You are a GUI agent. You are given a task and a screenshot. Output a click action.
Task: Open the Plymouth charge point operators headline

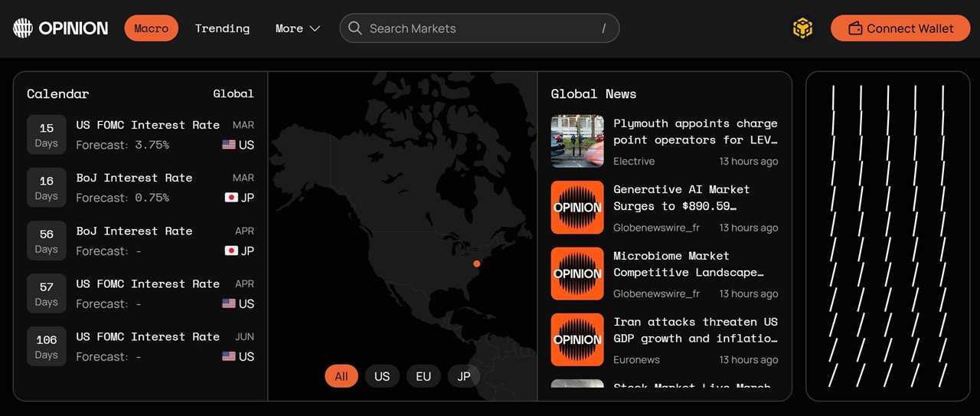pos(694,132)
